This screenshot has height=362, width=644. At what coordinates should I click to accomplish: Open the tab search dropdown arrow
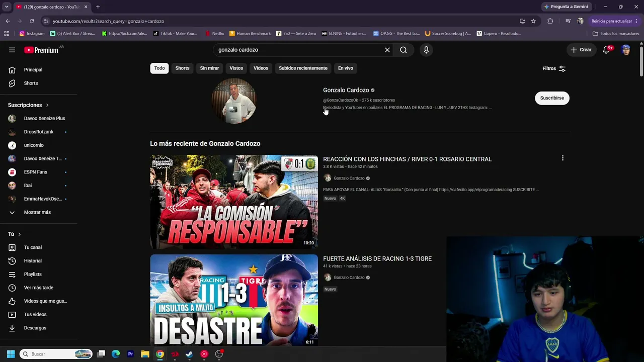[7, 7]
